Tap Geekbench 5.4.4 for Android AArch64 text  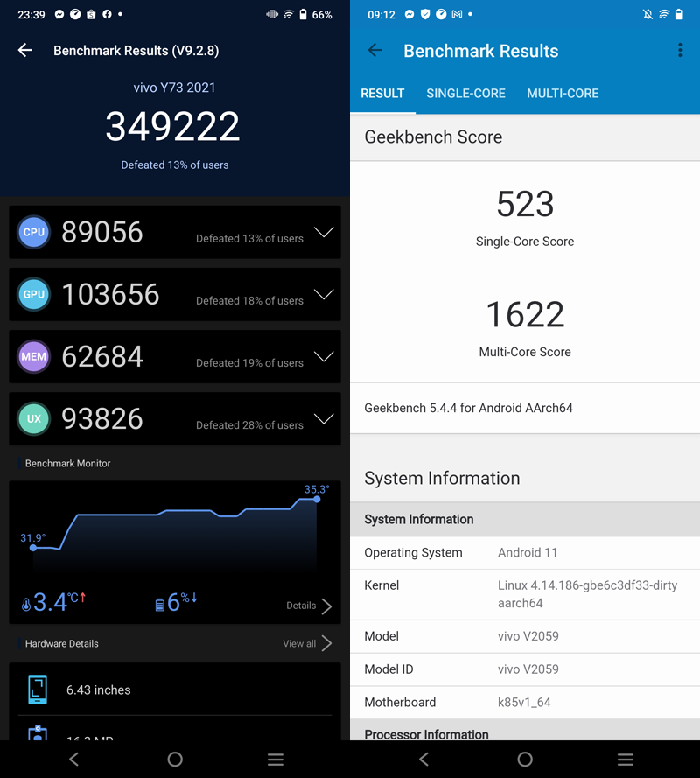(468, 408)
